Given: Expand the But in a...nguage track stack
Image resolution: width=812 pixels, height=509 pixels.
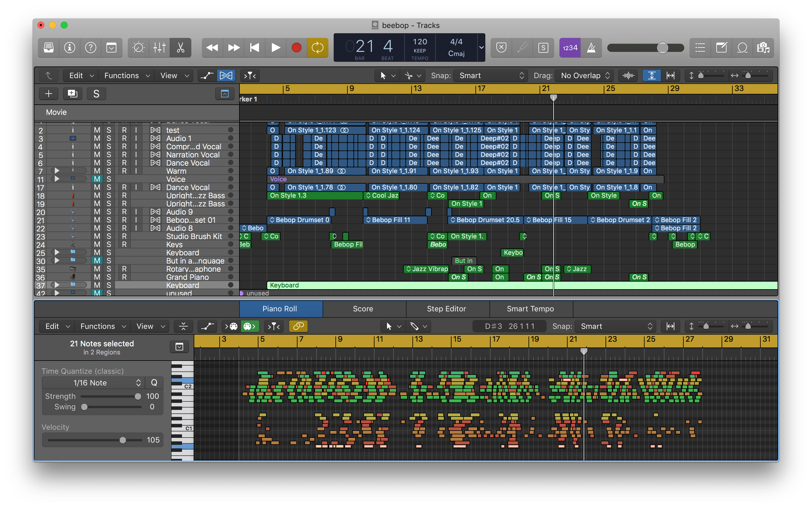Looking at the screenshot, I should [57, 260].
